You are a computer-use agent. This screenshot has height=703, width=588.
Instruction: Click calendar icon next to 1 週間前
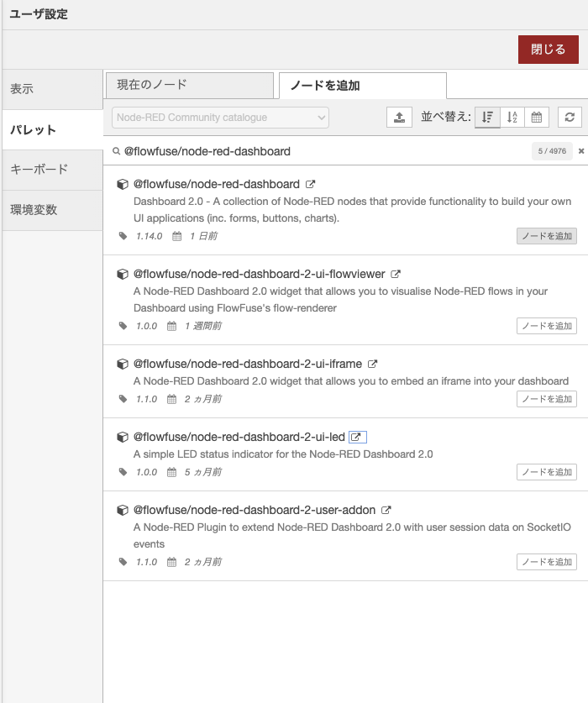point(172,326)
